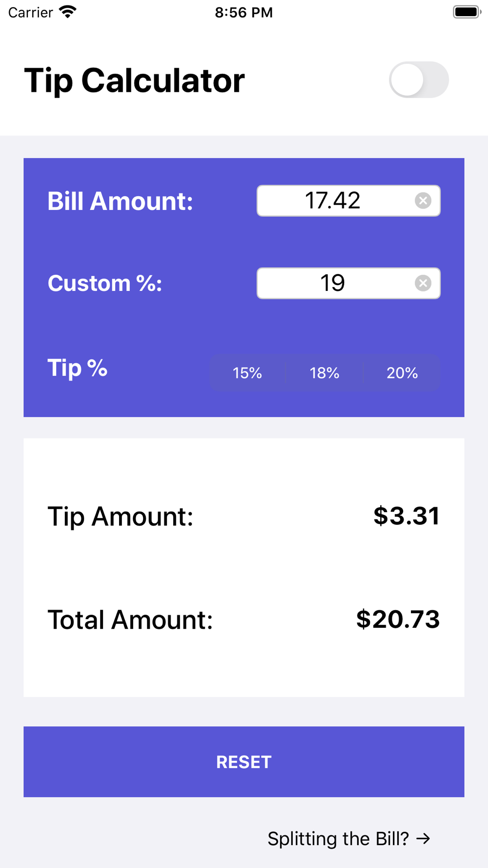Tap the $3.31 tip amount value
This screenshot has width=488, height=868.
pos(407,516)
